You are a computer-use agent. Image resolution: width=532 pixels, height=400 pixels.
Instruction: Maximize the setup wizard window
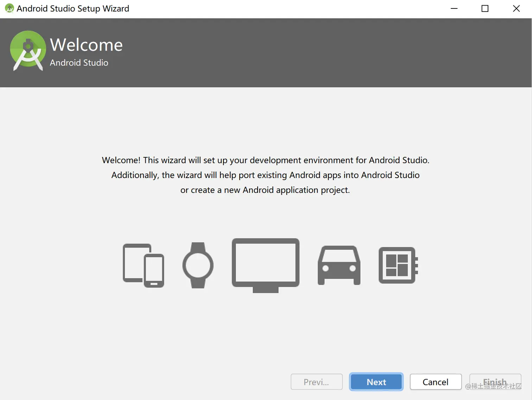click(x=485, y=8)
